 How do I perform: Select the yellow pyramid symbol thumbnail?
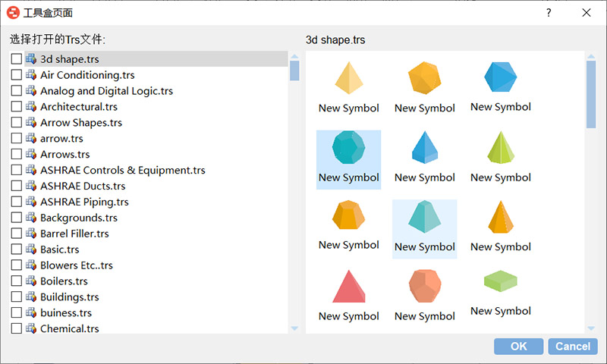pos(348,79)
